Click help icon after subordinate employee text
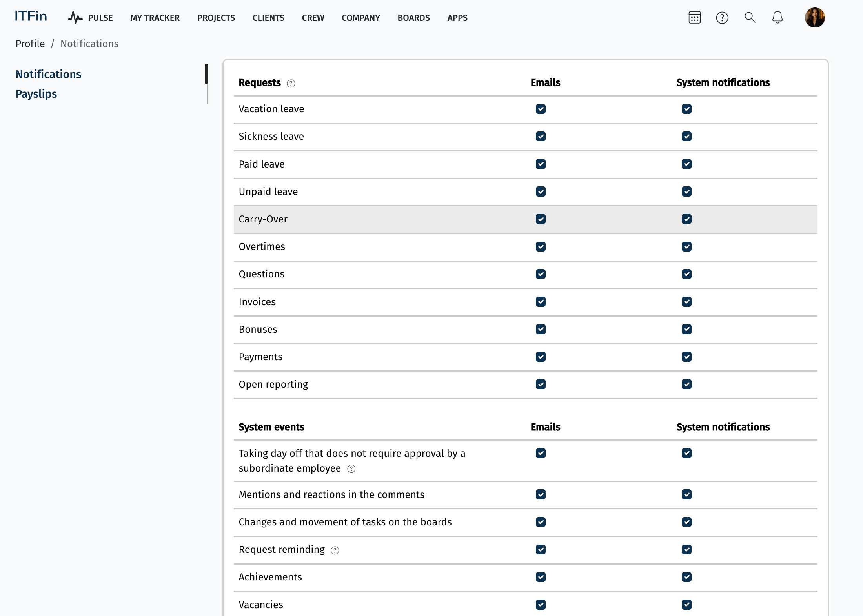The width and height of the screenshot is (863, 616). point(351,469)
